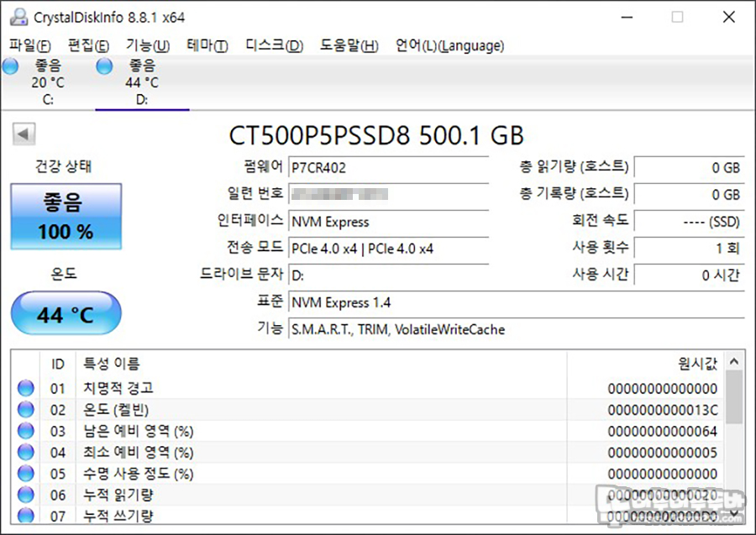Close the CrystalDiskInfo window
The width and height of the screenshot is (756, 535).
[x=729, y=18]
